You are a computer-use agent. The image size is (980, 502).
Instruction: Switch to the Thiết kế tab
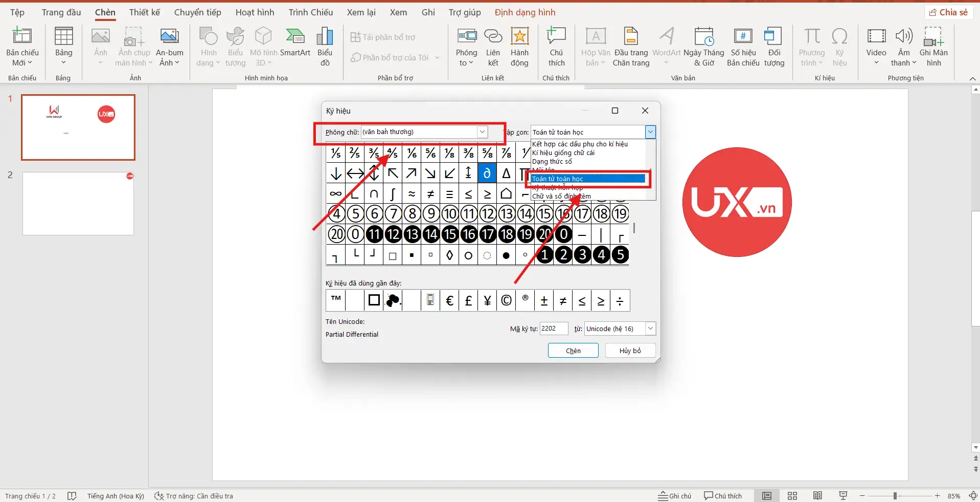pyautogui.click(x=144, y=12)
